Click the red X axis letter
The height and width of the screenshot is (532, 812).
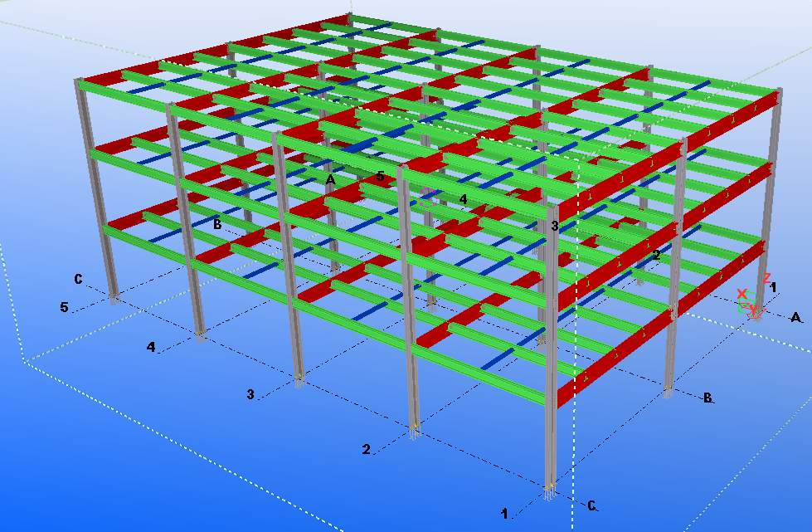point(742,295)
